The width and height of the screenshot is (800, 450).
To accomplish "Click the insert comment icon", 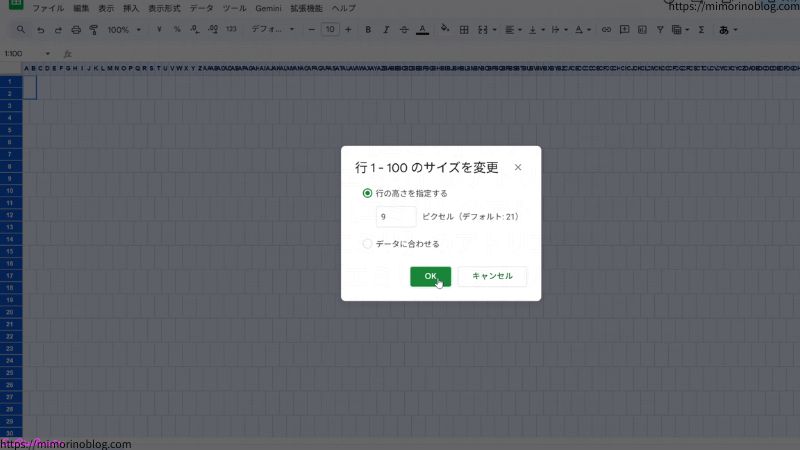I will tap(624, 30).
